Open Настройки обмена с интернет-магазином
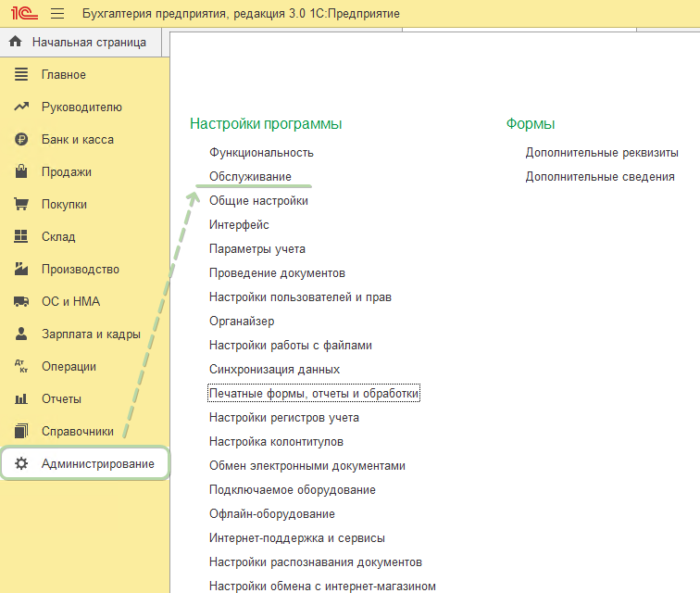The image size is (700, 593). coord(322,586)
